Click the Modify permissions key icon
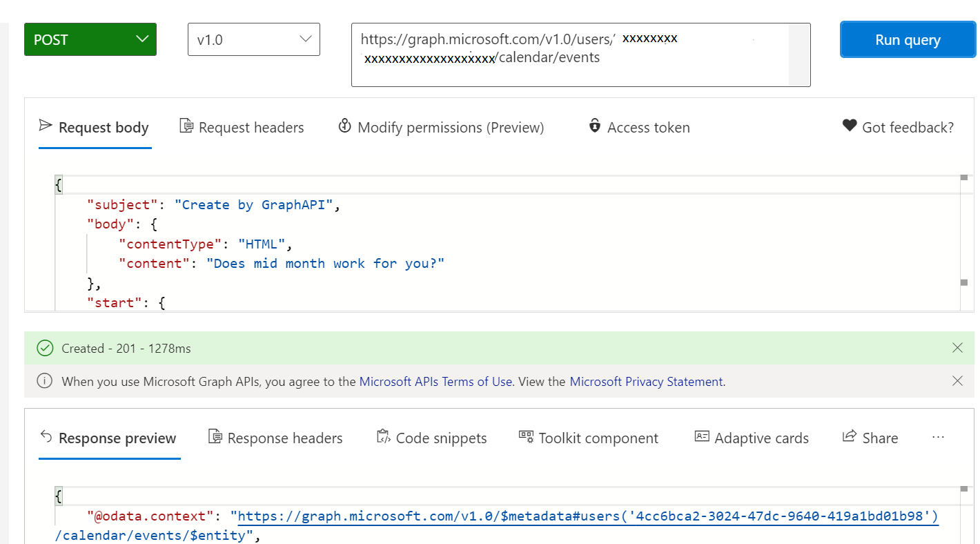The height and width of the screenshot is (544, 980). tap(345, 126)
